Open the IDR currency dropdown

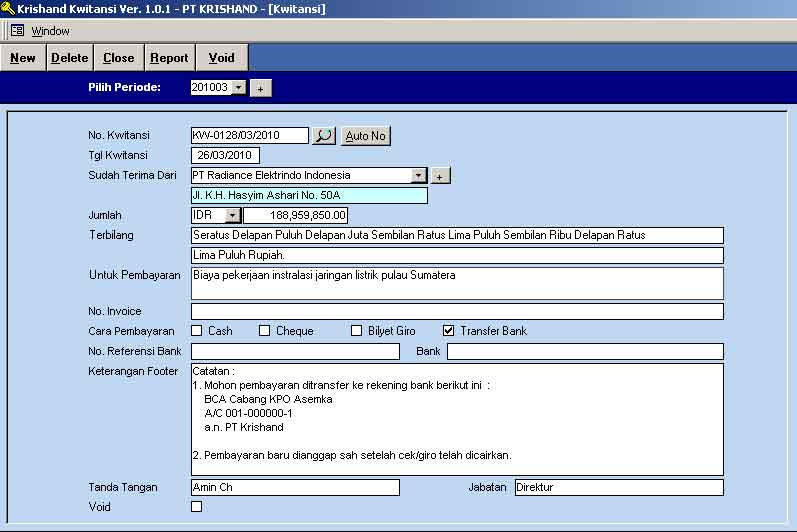pos(232,215)
